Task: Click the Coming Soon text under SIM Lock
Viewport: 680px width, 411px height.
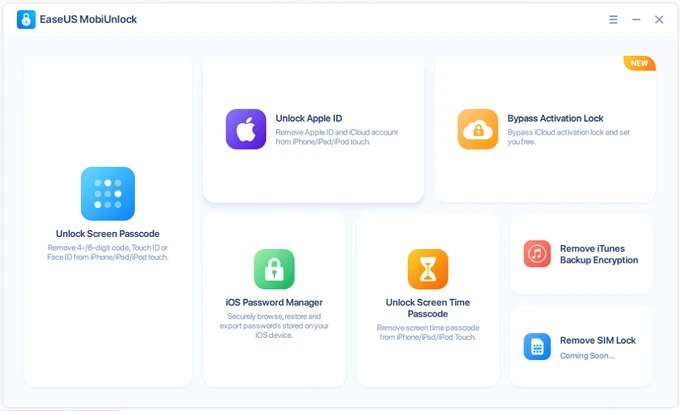Action: (588, 355)
